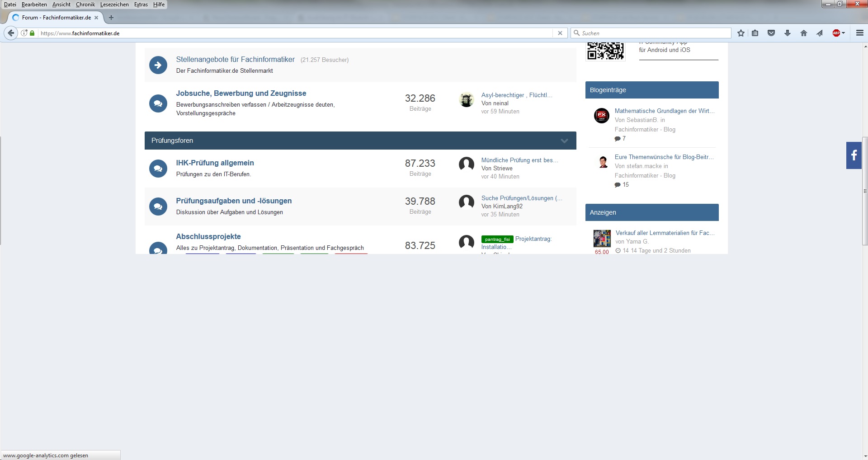
Task: Click the vertical page scrollbar thumb
Action: tap(865, 191)
